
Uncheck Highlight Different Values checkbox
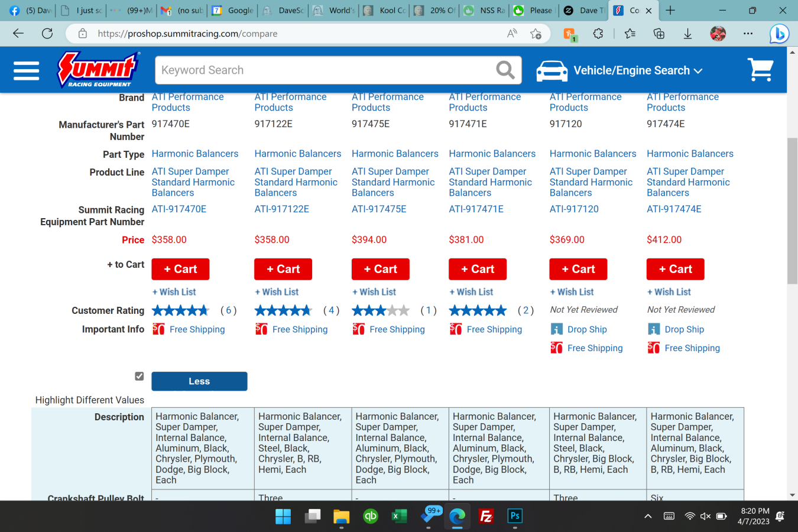140,376
